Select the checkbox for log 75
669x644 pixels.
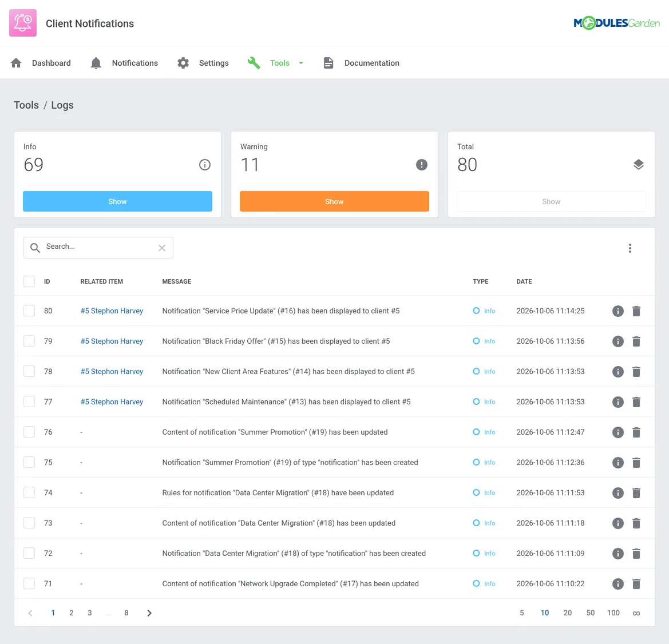[29, 462]
